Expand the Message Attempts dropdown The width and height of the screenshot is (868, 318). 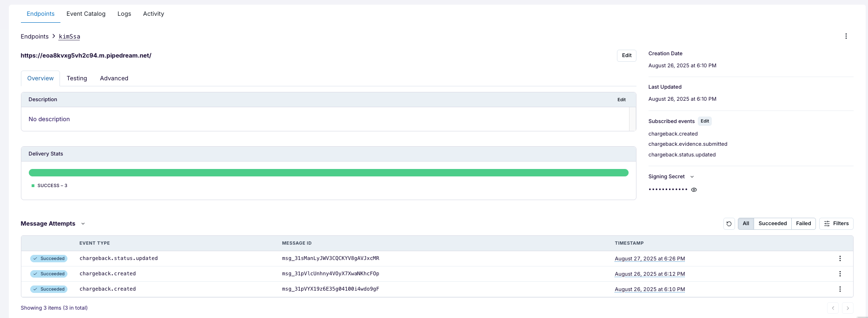83,224
